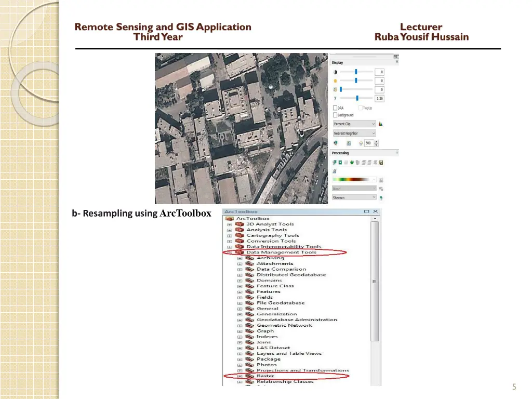Click the green mask icon in Processing

click(340, 163)
